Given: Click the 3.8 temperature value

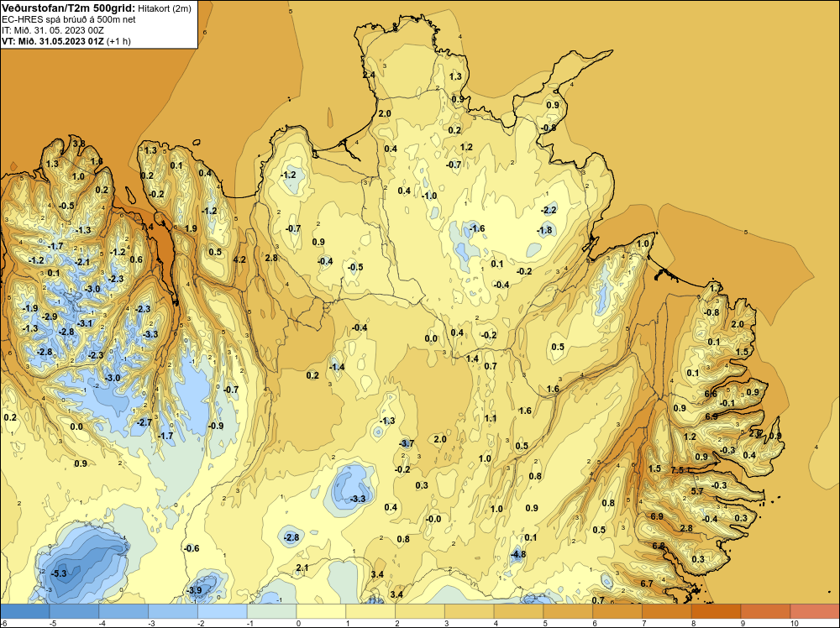Looking at the screenshot, I should 79,144.
